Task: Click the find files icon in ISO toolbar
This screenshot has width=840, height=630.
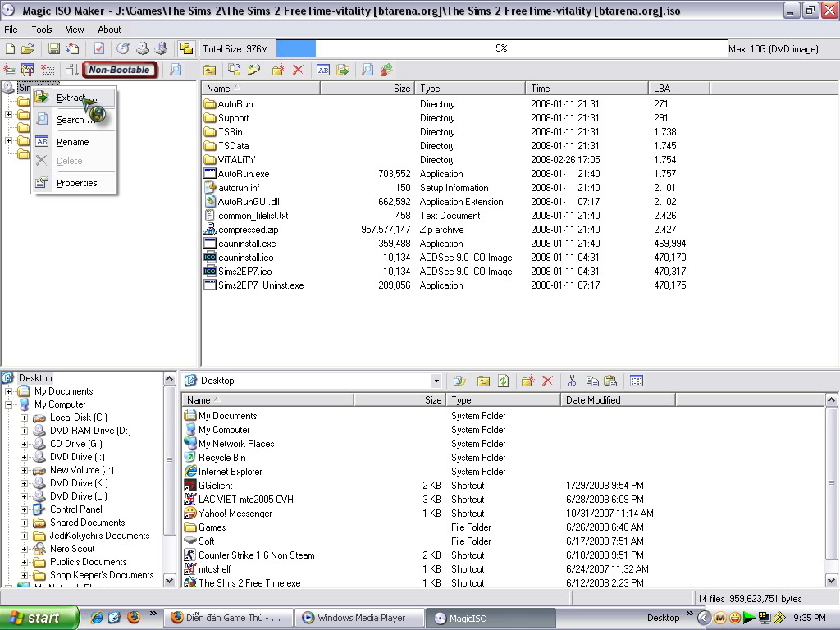Action: click(367, 70)
